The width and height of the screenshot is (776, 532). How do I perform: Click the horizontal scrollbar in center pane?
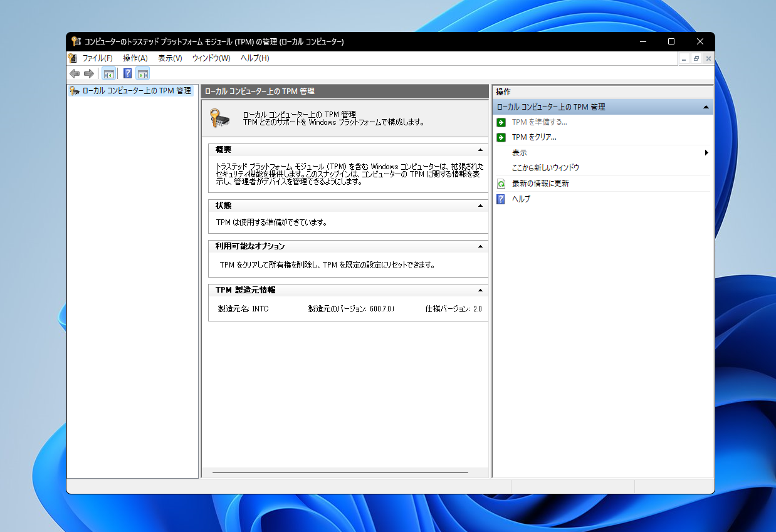(x=340, y=472)
